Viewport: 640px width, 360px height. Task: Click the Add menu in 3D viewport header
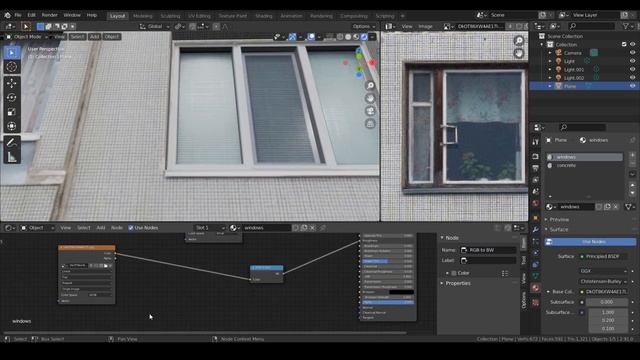click(x=94, y=37)
